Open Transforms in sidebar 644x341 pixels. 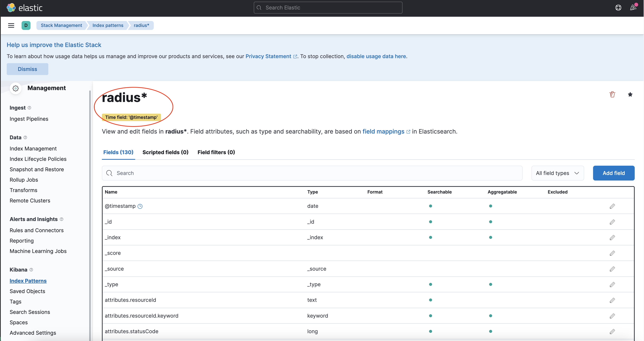tap(23, 190)
